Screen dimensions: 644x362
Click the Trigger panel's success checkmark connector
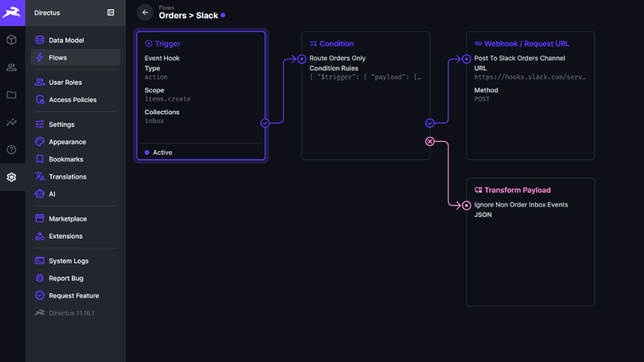point(265,123)
